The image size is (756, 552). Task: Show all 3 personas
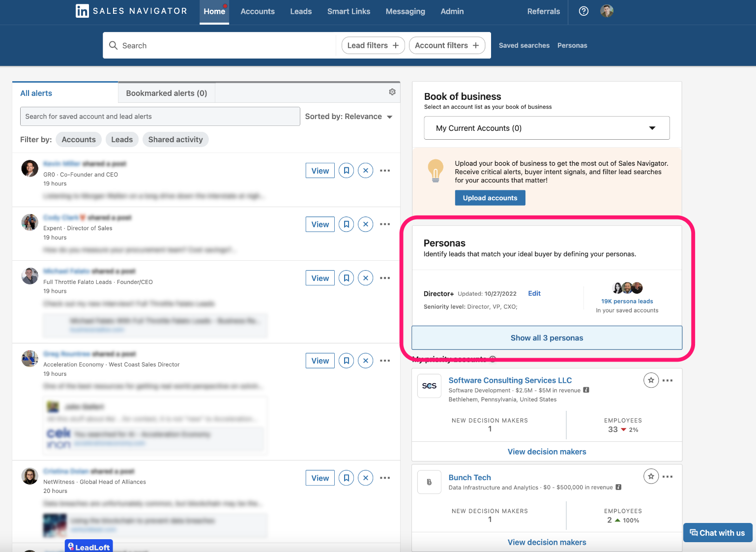(547, 338)
